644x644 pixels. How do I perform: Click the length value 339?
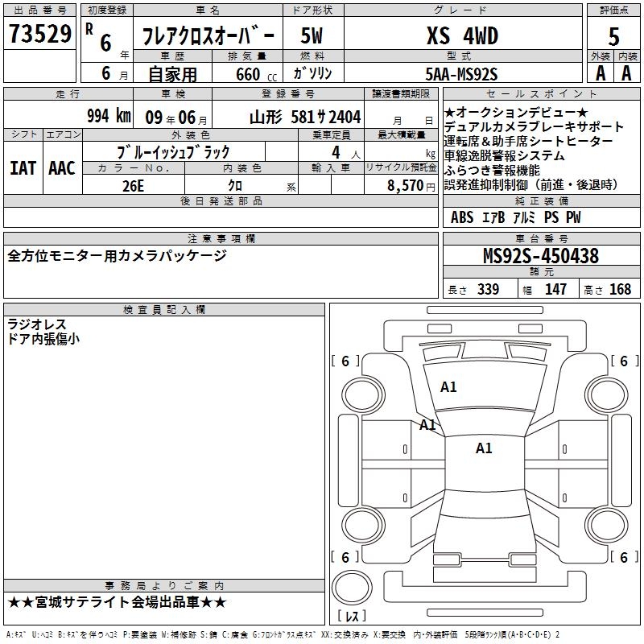489,289
